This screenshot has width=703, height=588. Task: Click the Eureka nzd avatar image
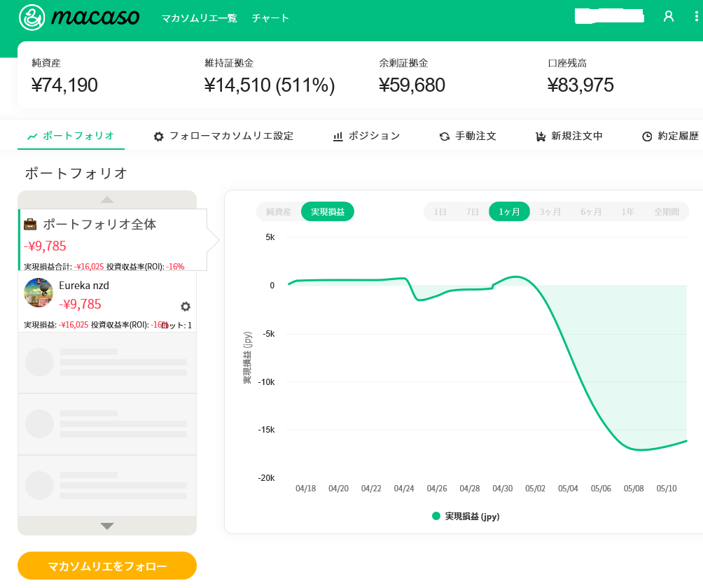(x=39, y=293)
